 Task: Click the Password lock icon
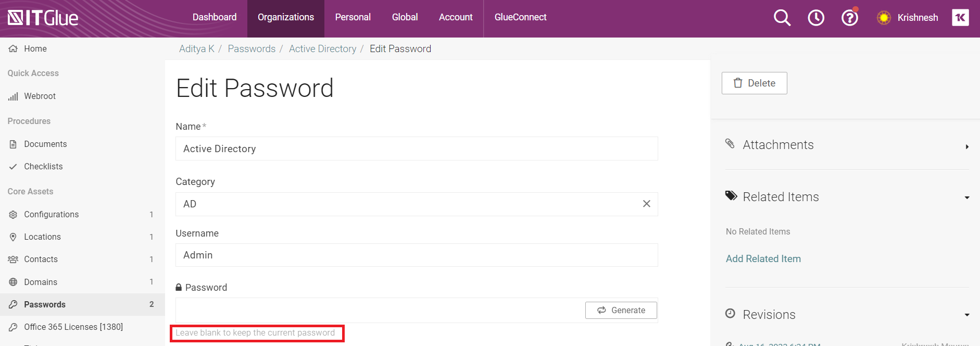click(x=179, y=287)
